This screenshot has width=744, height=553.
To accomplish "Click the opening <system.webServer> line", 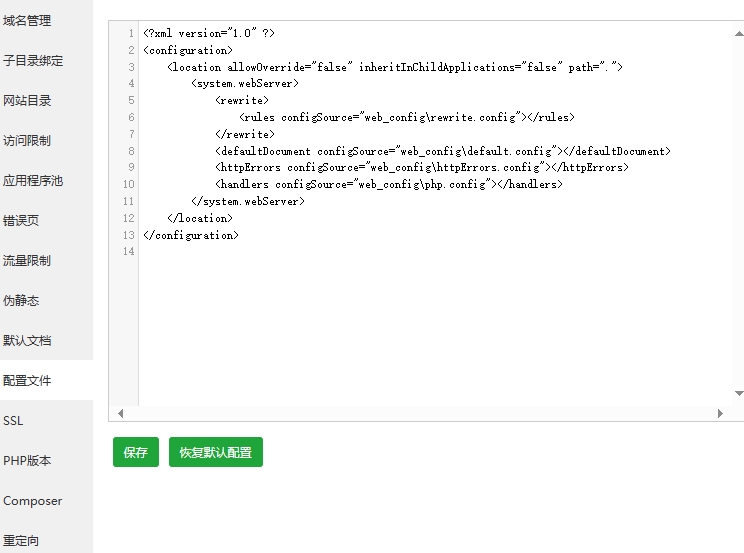I will [x=245, y=84].
